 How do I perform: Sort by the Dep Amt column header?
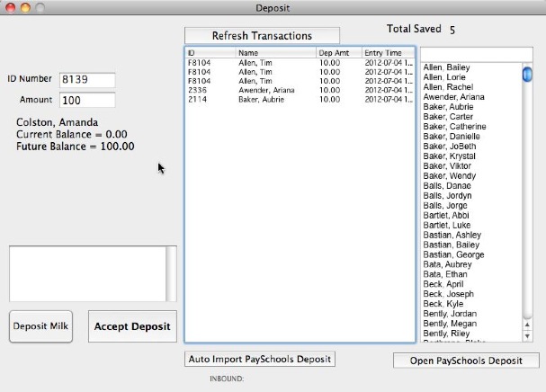click(339, 52)
